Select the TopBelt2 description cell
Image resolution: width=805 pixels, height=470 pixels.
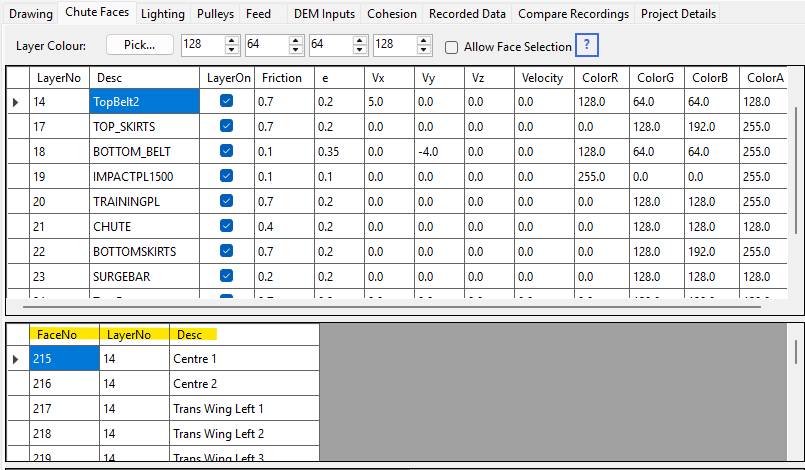[x=144, y=101]
